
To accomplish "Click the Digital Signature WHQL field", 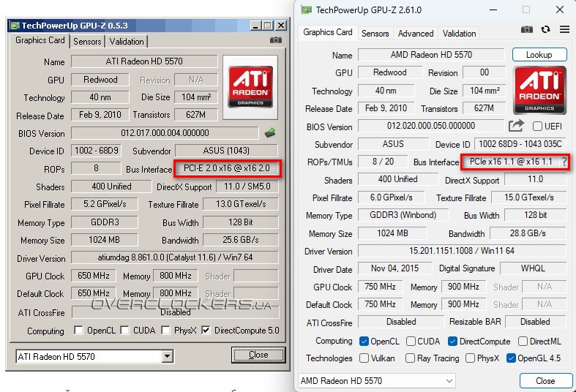I will pyautogui.click(x=533, y=268).
